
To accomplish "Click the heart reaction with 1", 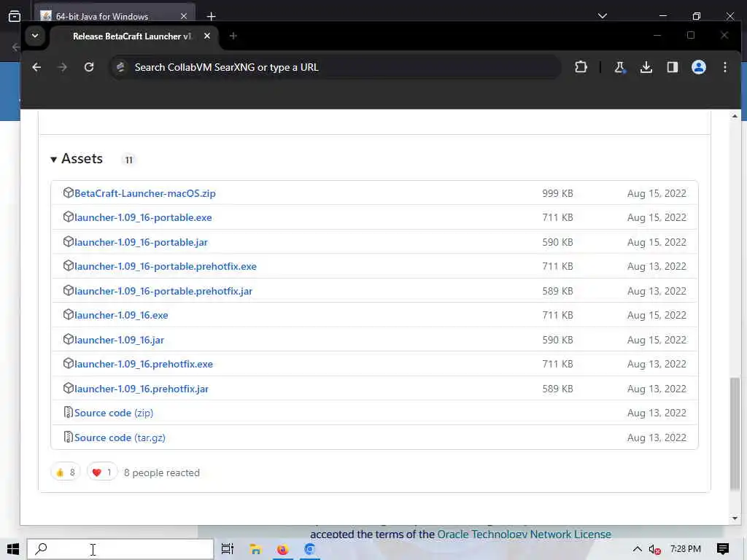I will point(102,472).
